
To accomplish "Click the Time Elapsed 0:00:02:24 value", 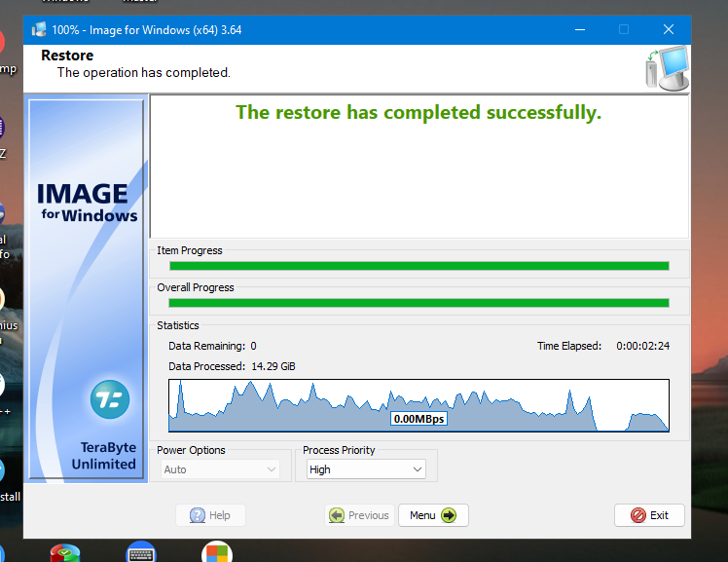I will (x=643, y=346).
